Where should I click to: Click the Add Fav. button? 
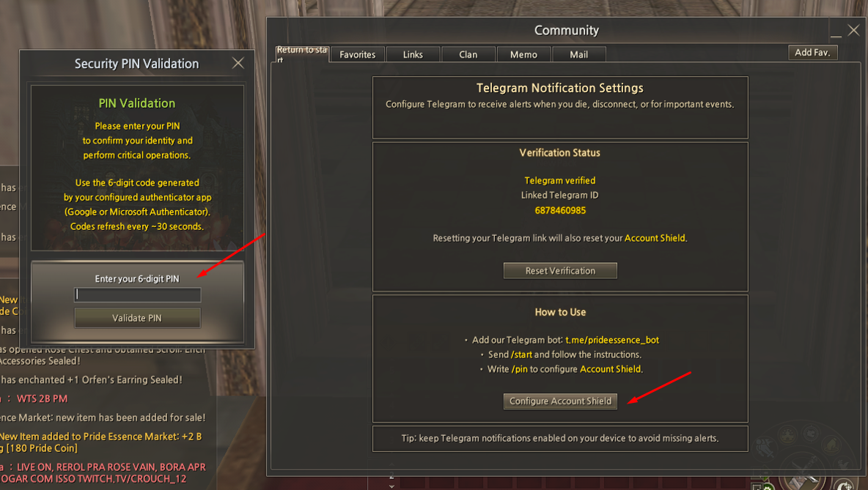point(812,53)
